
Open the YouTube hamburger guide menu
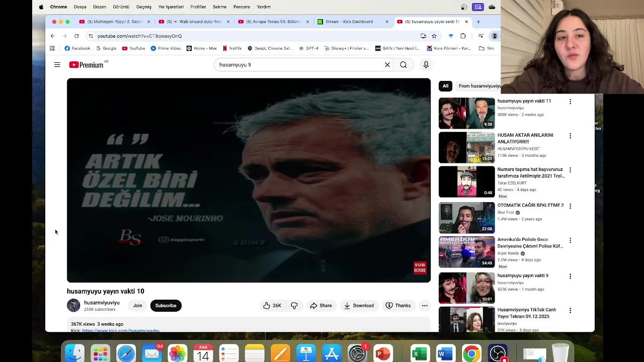57,65
